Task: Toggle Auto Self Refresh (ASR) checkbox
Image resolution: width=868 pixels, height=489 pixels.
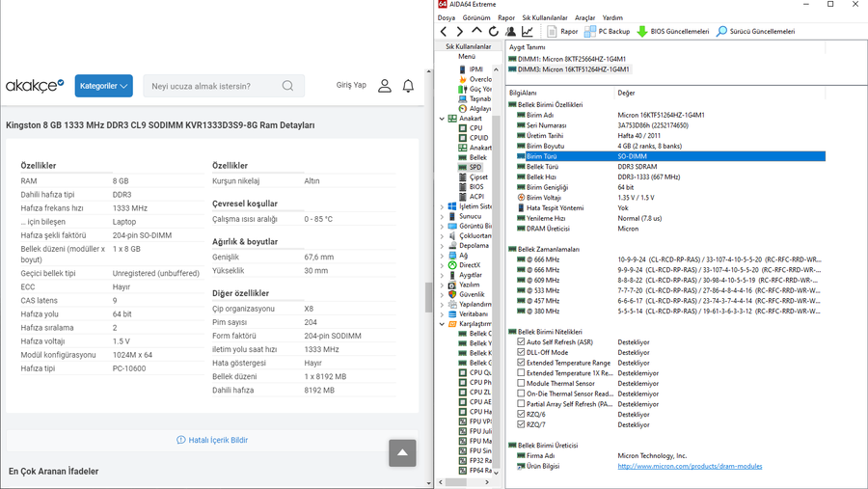Action: [x=521, y=341]
